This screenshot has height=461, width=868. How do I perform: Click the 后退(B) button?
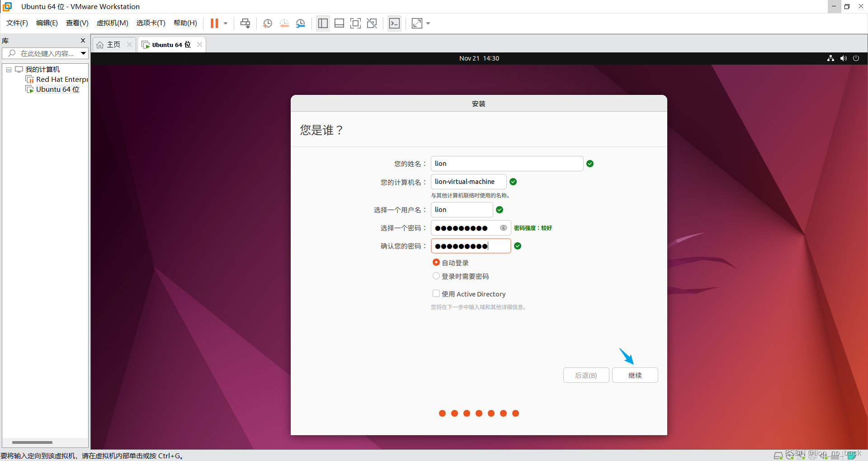[x=586, y=375]
